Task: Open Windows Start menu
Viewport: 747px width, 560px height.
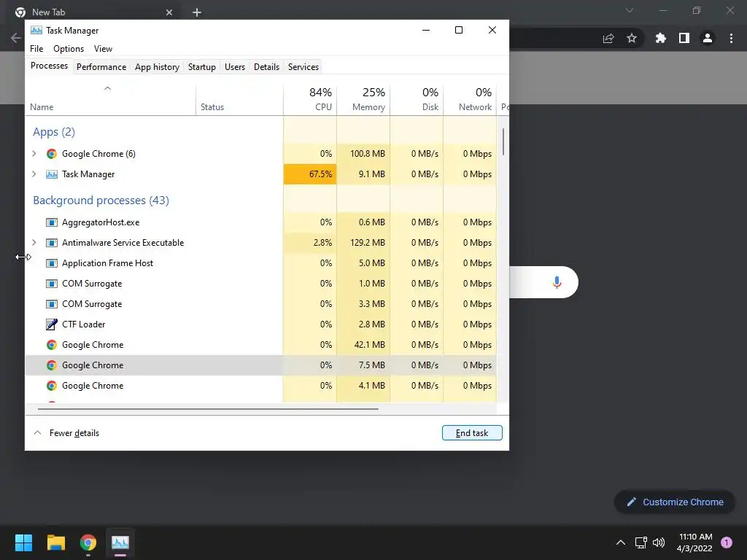Action: pos(23,542)
